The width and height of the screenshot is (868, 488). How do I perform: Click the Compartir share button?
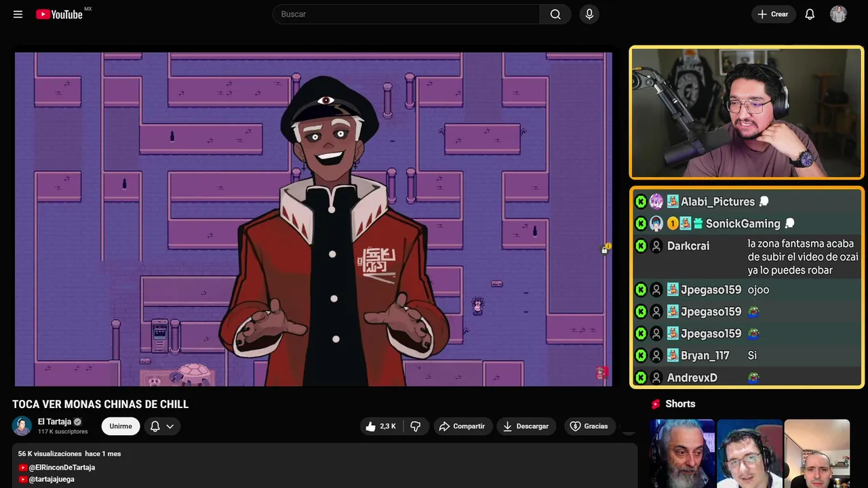pos(462,426)
